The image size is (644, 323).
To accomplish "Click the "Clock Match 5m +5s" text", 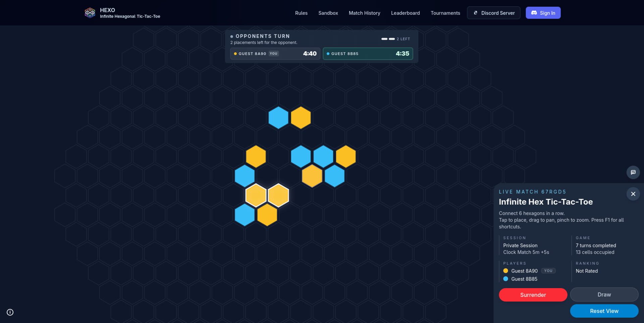I will click(x=526, y=252).
